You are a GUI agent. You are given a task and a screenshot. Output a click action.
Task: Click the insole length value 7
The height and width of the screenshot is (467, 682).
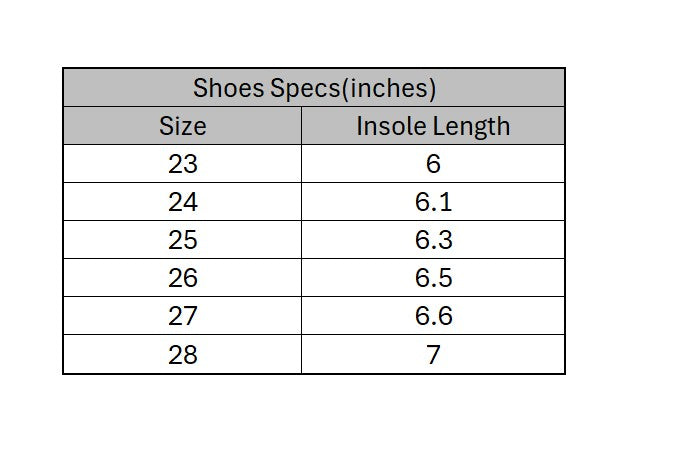[433, 354]
